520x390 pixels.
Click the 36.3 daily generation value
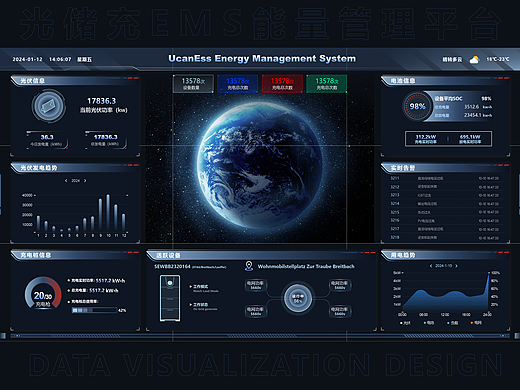(x=47, y=137)
